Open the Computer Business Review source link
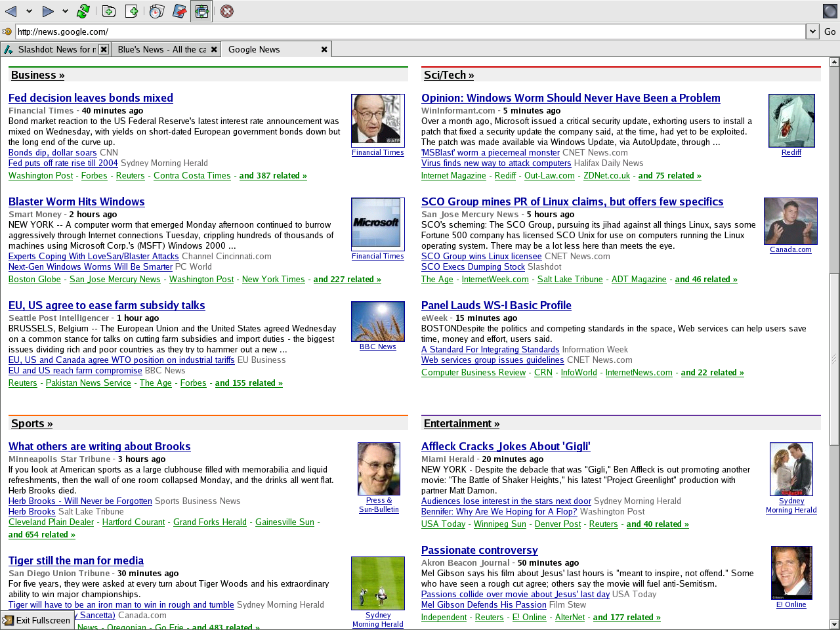Image resolution: width=840 pixels, height=630 pixels. click(474, 372)
